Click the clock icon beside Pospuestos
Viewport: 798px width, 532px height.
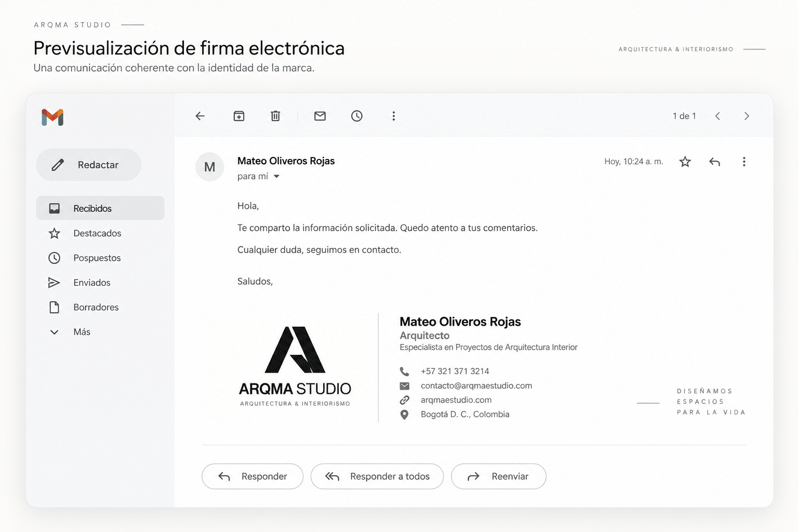[54, 258]
